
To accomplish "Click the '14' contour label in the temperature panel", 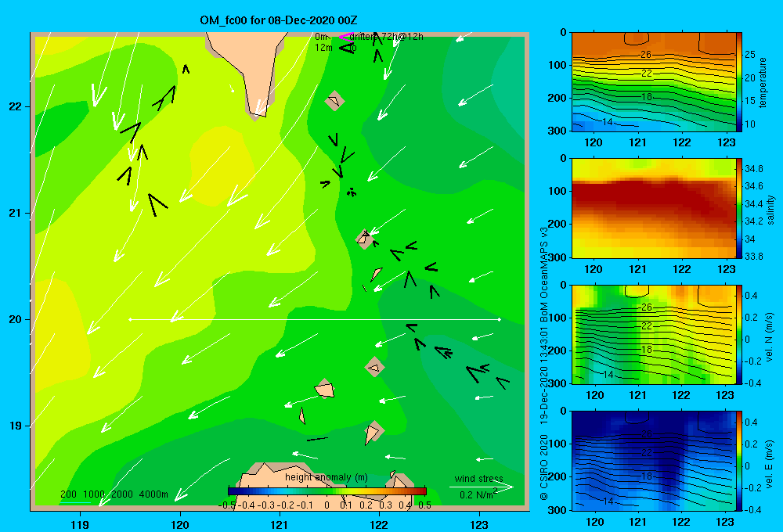I will (608, 122).
